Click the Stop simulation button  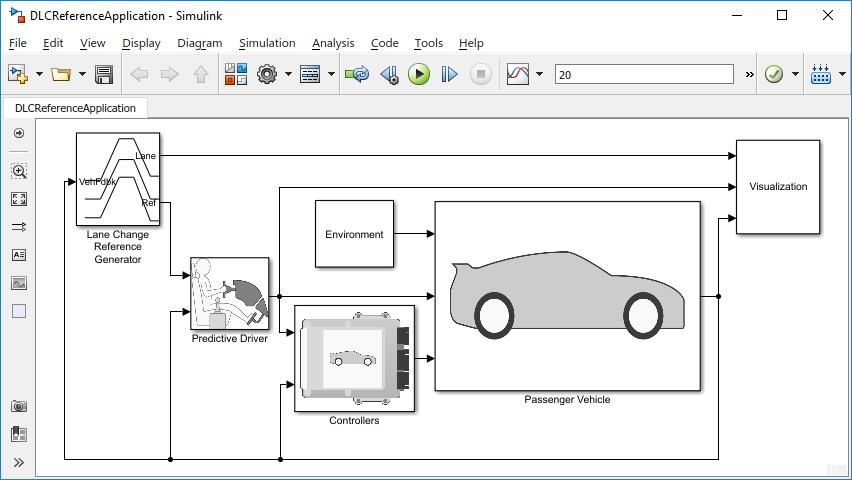480,74
